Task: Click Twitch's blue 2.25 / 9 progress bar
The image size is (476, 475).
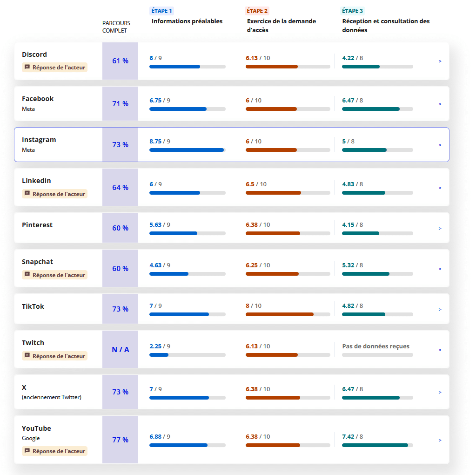Action: tap(188, 355)
